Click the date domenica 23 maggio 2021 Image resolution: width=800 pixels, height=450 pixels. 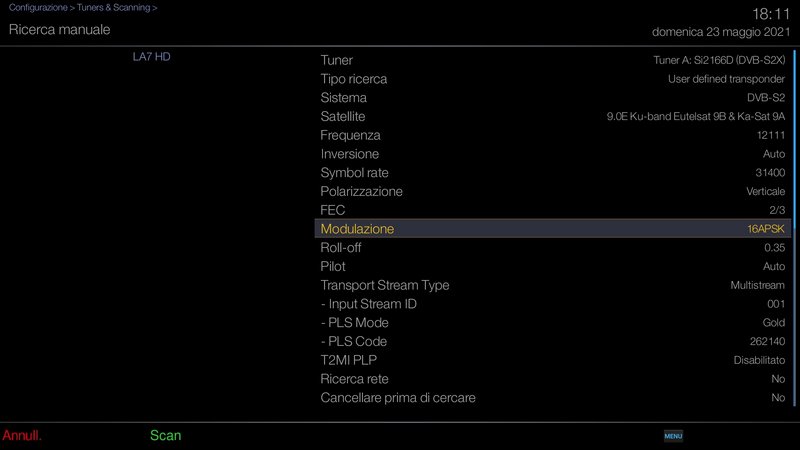point(721,32)
